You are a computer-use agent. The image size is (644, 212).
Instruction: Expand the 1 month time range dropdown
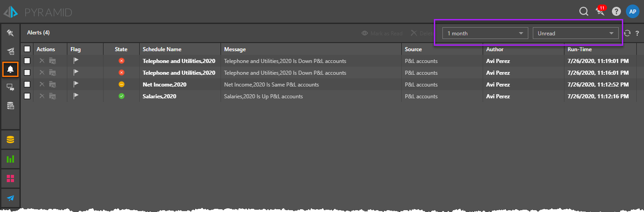[485, 34]
